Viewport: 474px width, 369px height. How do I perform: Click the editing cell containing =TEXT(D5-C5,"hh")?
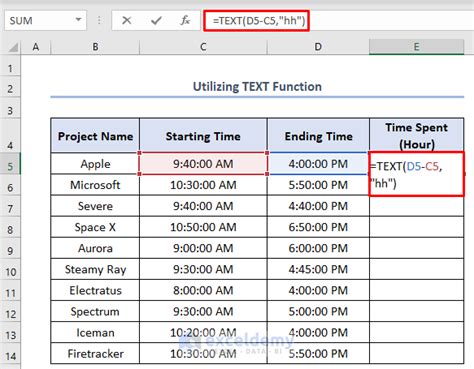416,174
